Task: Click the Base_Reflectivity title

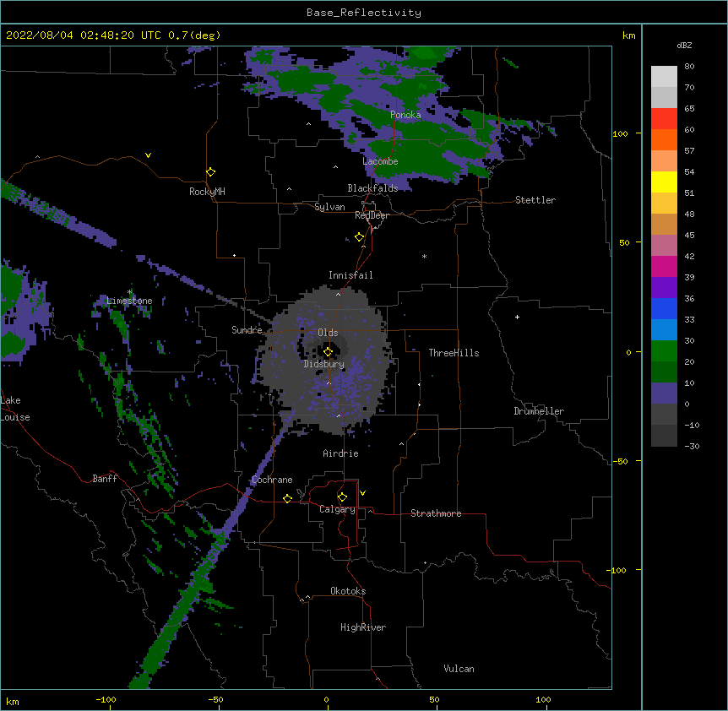Action: coord(364,13)
